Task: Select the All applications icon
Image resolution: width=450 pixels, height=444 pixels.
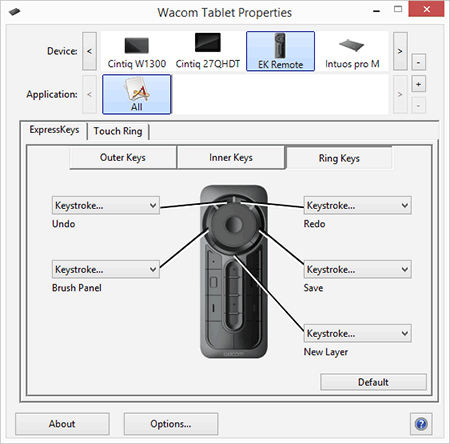Action: click(137, 94)
